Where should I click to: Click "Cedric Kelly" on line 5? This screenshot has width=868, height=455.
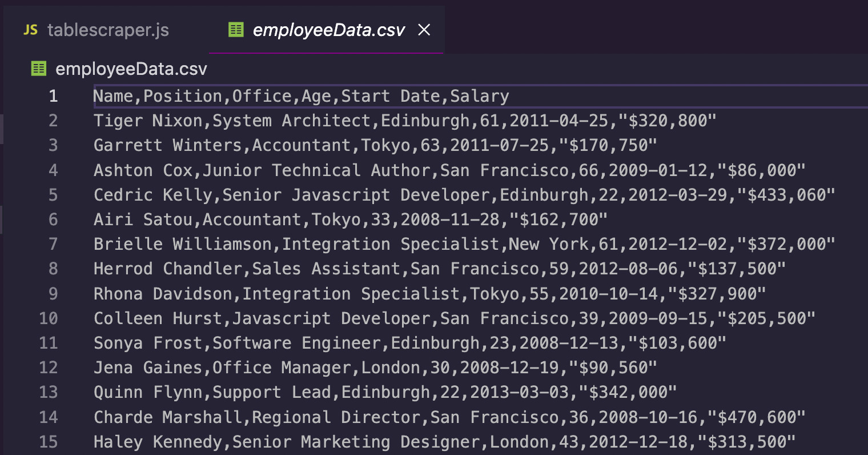pos(153,195)
